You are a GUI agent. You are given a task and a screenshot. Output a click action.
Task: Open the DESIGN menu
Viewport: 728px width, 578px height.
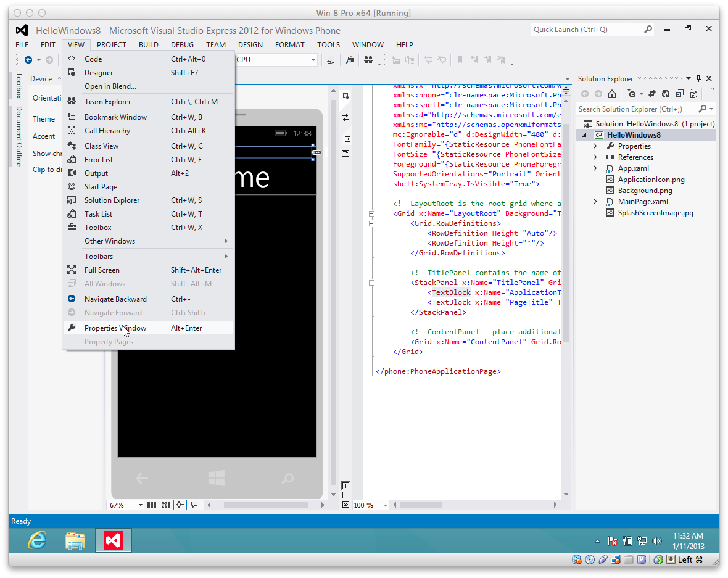click(x=250, y=44)
